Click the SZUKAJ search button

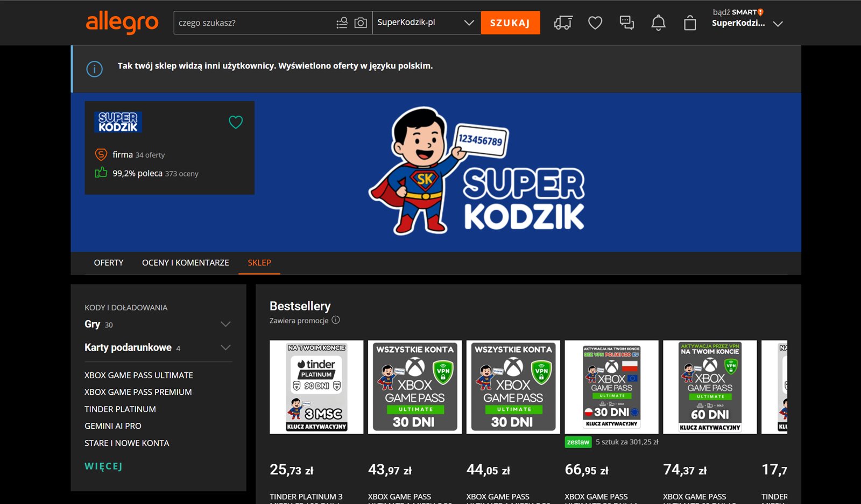click(510, 23)
